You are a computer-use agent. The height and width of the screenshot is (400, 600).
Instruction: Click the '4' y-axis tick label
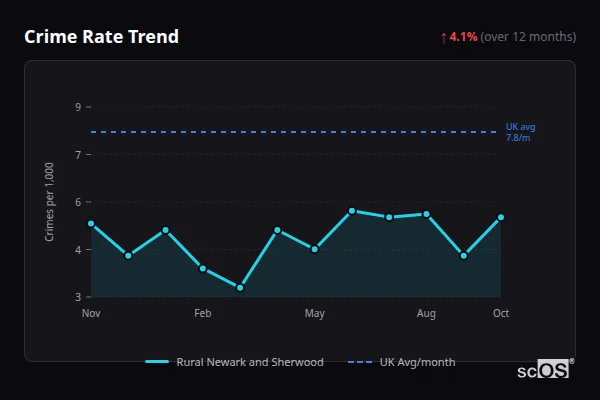click(78, 250)
